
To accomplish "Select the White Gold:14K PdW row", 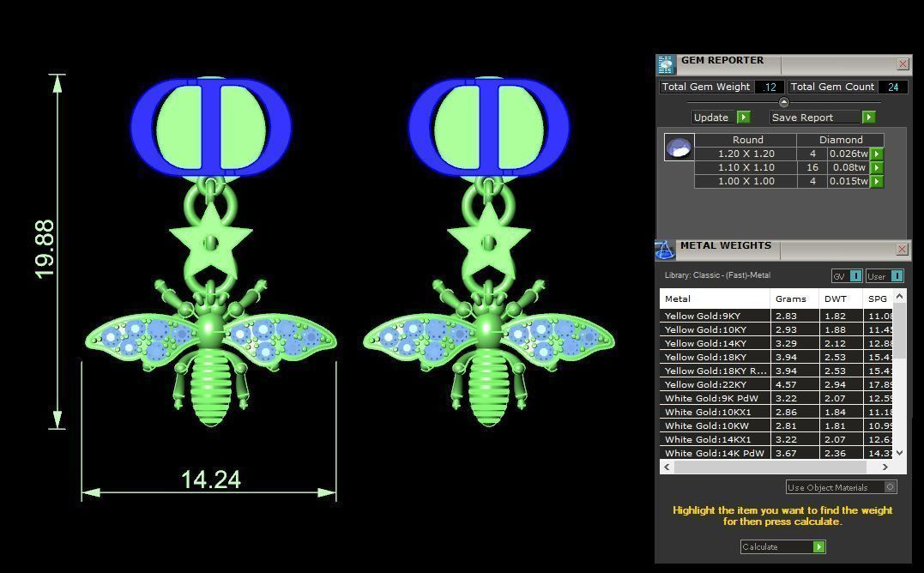I will pyautogui.click(x=776, y=453).
